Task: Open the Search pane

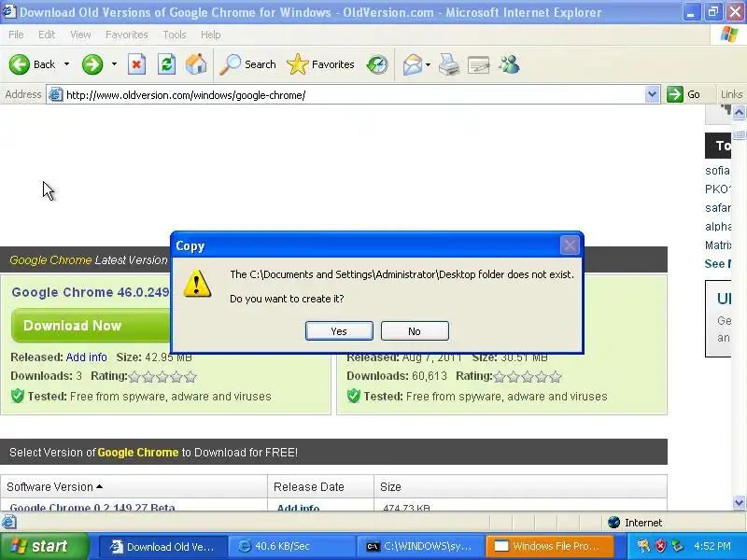Action: [247, 64]
